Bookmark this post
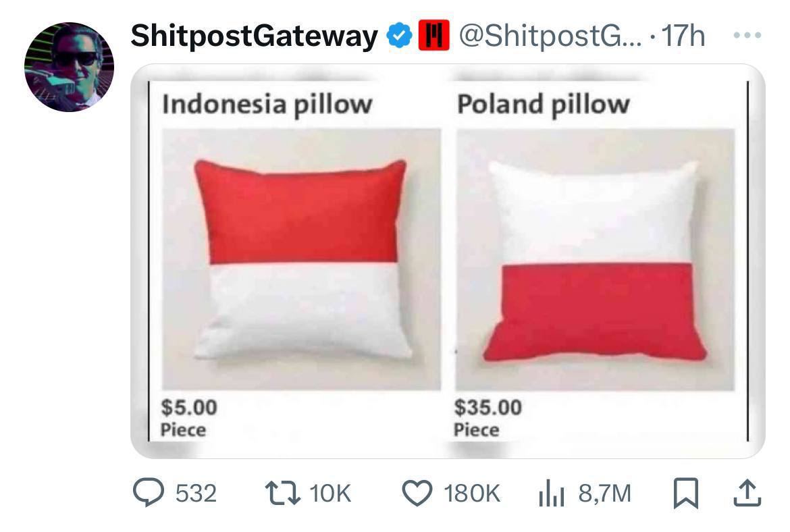This screenshot has height=532, width=790. tap(686, 493)
